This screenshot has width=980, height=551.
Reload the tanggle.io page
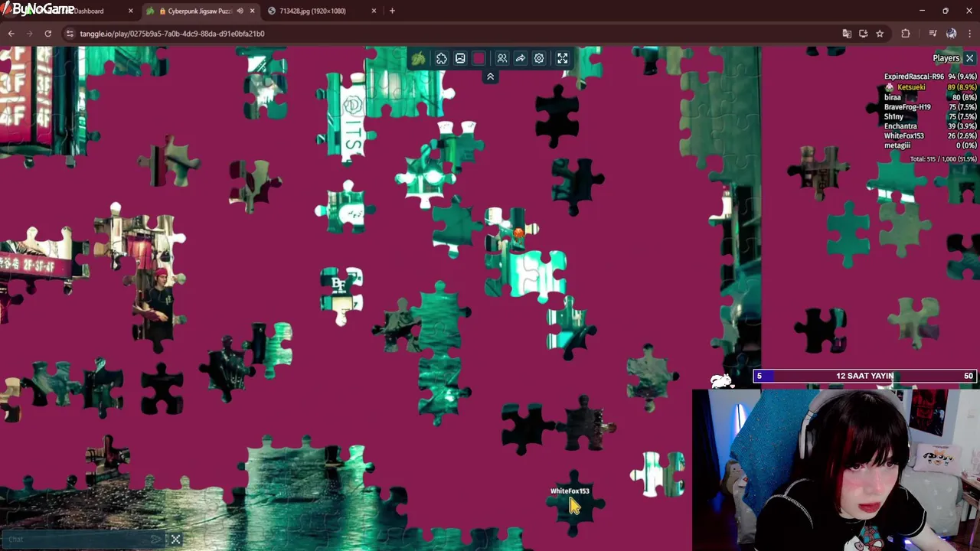pyautogui.click(x=47, y=34)
